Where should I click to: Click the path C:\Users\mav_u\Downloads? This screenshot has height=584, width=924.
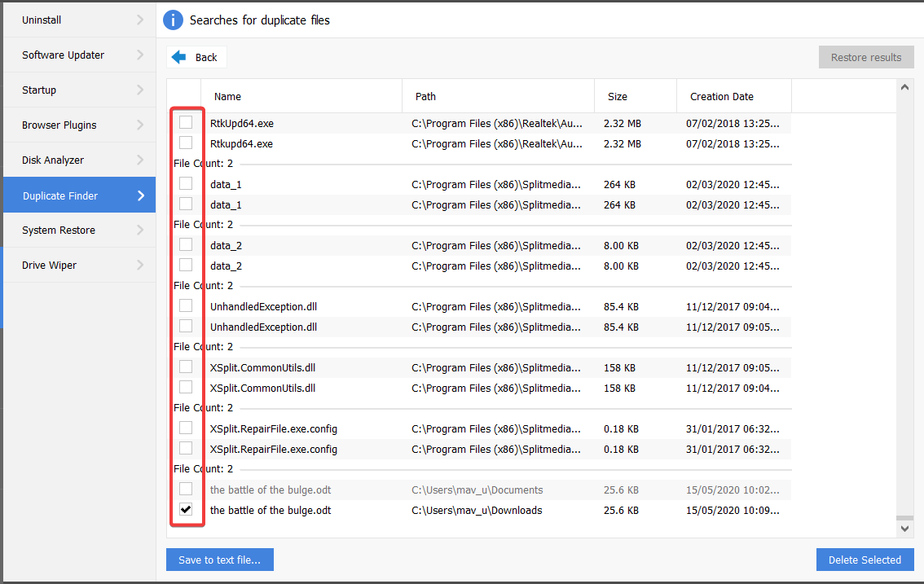pos(477,511)
